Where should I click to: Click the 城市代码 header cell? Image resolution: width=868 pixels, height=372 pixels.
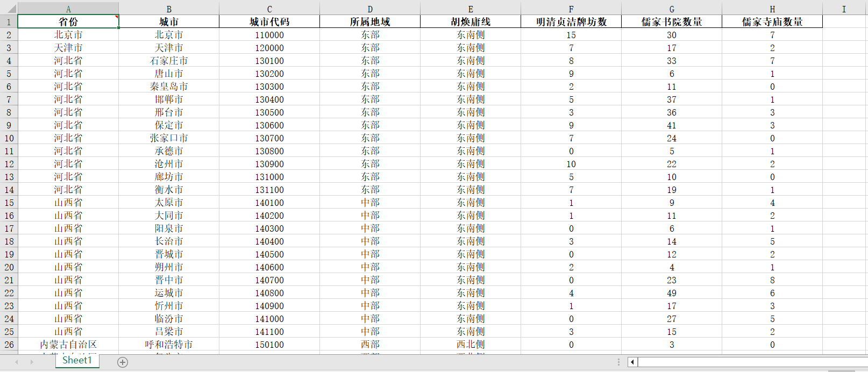[x=269, y=22]
